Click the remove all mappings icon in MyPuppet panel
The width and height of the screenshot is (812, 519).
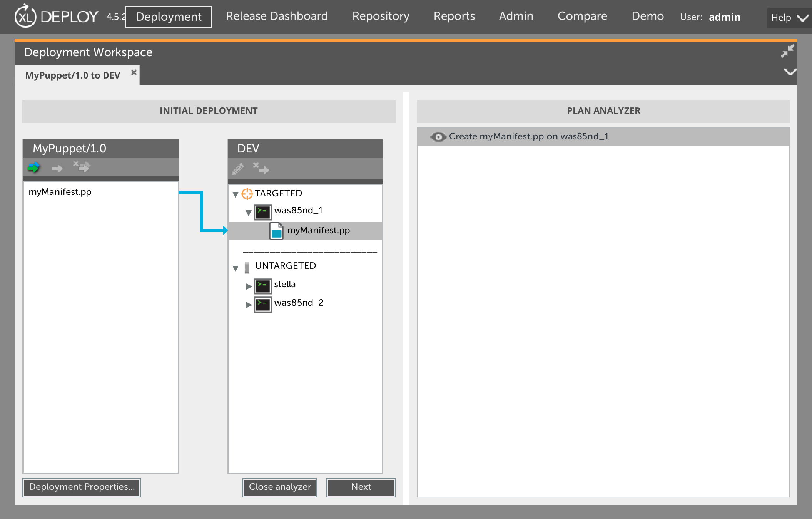pyautogui.click(x=82, y=167)
